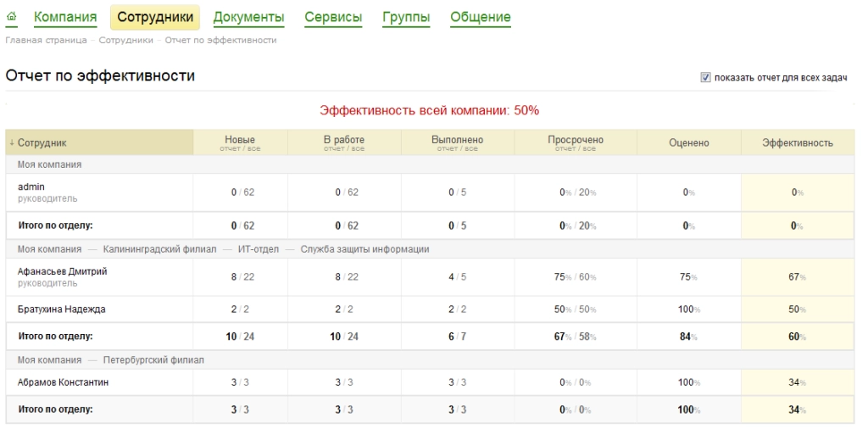Viewport: 868px width, 434px height.
Task: Click the Просрочено column header
Action: pyautogui.click(x=576, y=140)
